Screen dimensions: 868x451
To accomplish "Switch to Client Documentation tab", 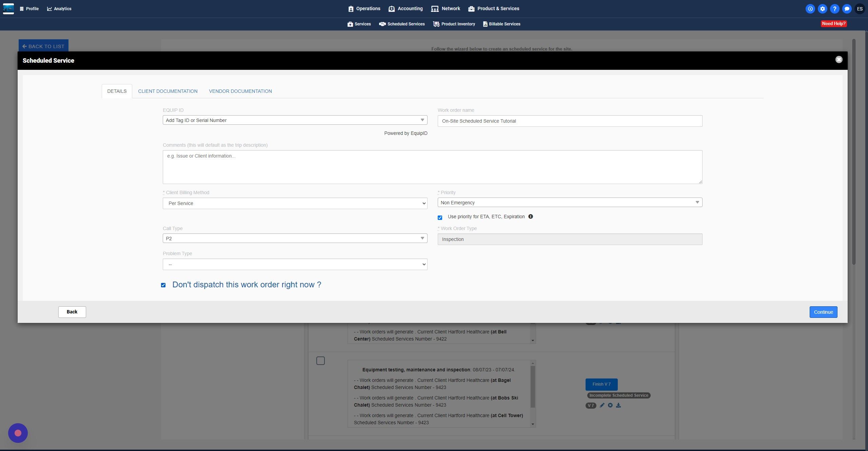I will [167, 91].
